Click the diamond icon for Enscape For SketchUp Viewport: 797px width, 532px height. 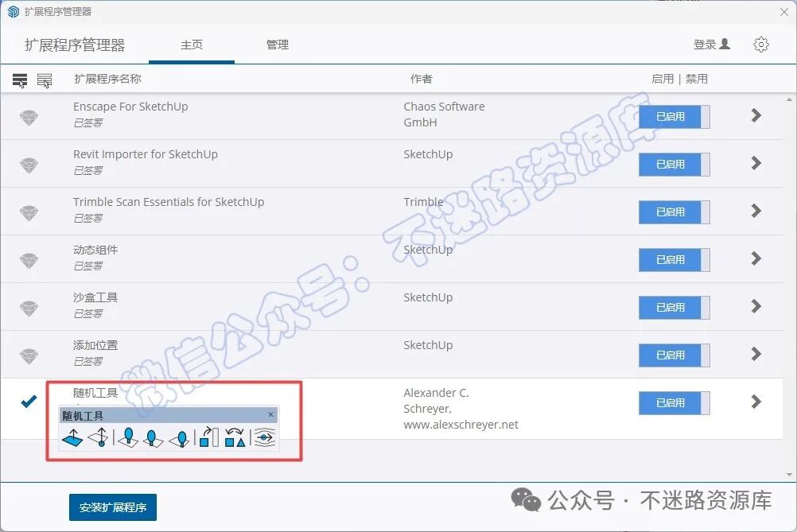click(29, 118)
